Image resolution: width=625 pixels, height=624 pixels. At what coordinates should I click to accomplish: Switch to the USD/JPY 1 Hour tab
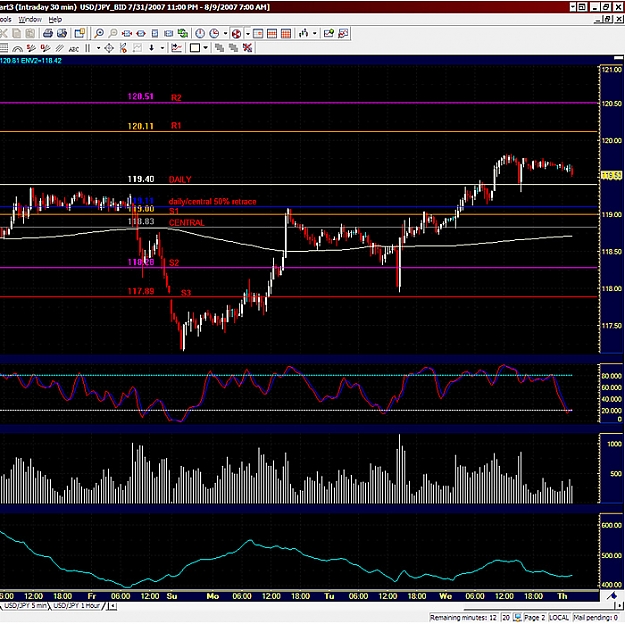coord(76,606)
